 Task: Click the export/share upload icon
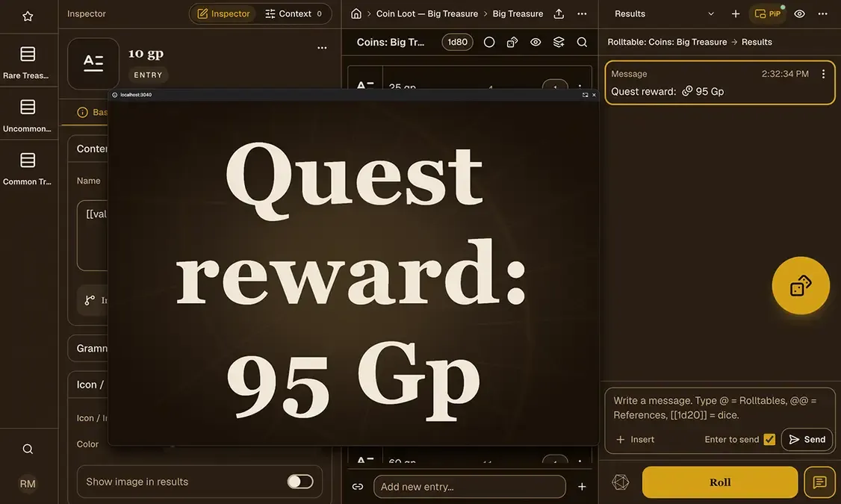(x=559, y=14)
